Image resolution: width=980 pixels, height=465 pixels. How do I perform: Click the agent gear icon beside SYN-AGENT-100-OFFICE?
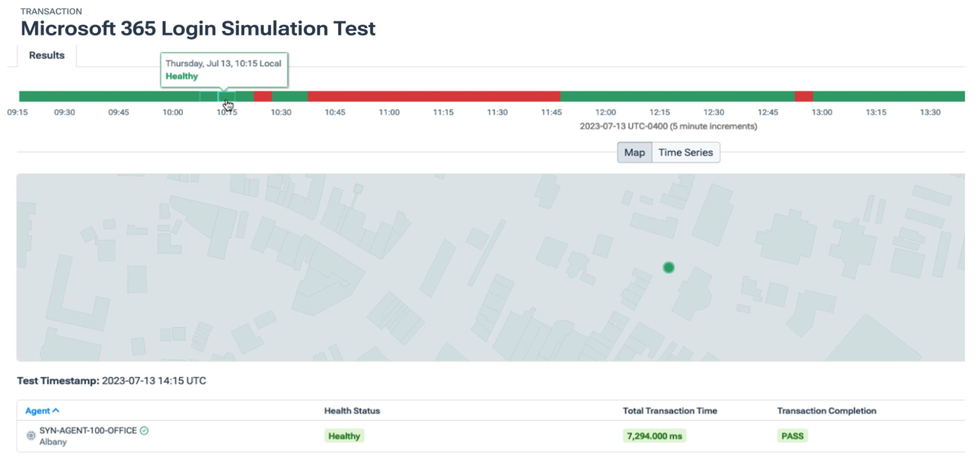pos(31,435)
